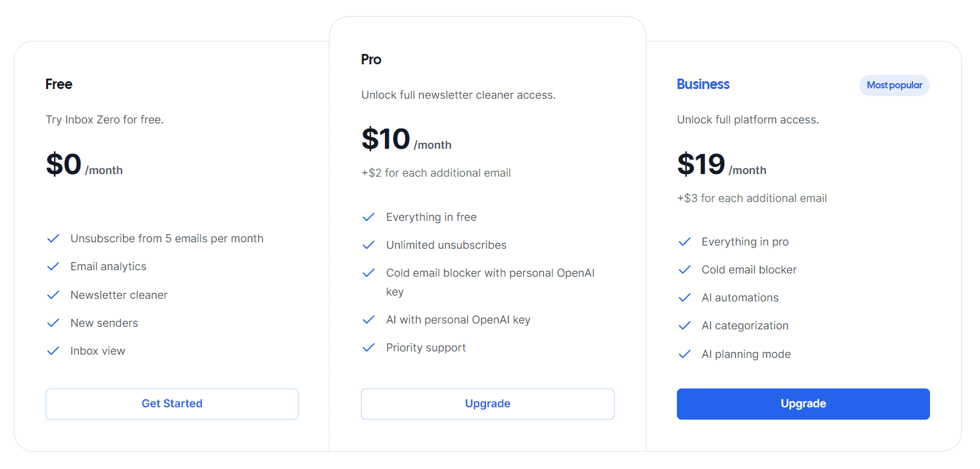Click the checkmark beside Inbox view
This screenshot has height=469, width=980.
click(53, 351)
